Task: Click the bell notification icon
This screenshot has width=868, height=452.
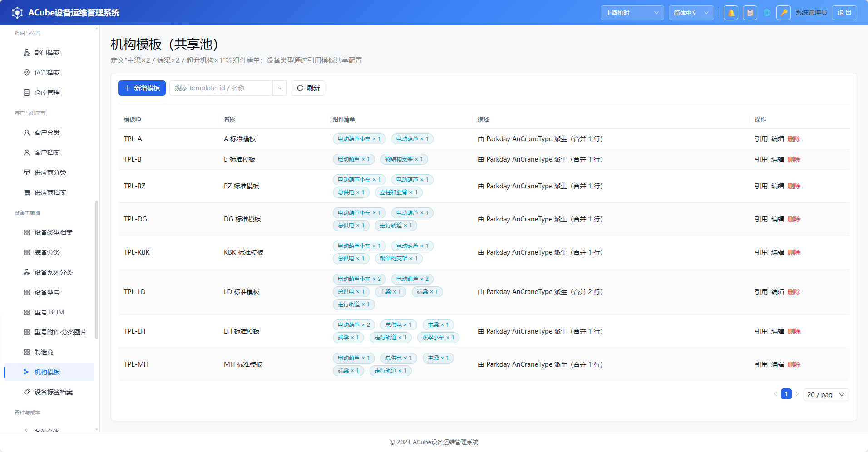Action: click(731, 13)
